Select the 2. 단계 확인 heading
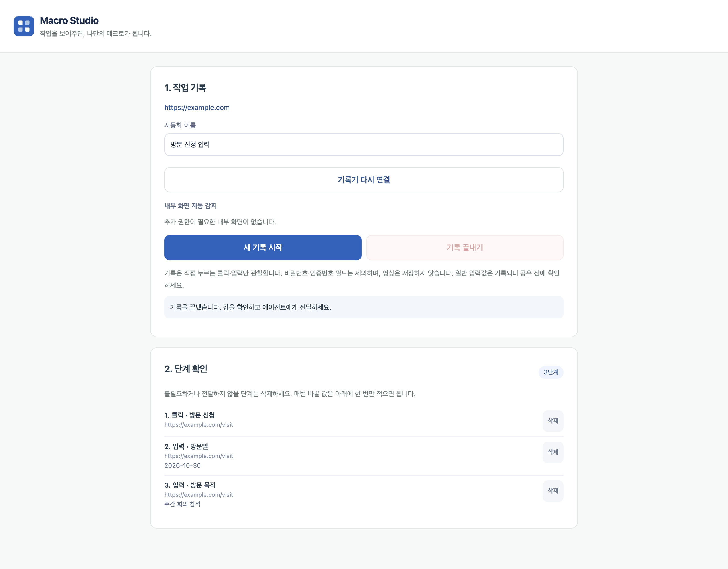Image resolution: width=728 pixels, height=569 pixels. (186, 369)
